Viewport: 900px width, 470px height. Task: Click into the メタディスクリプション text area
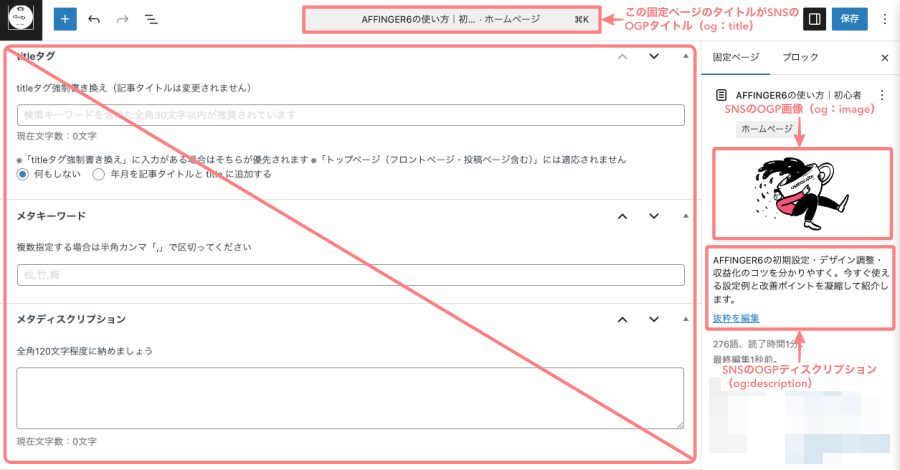pyautogui.click(x=350, y=397)
